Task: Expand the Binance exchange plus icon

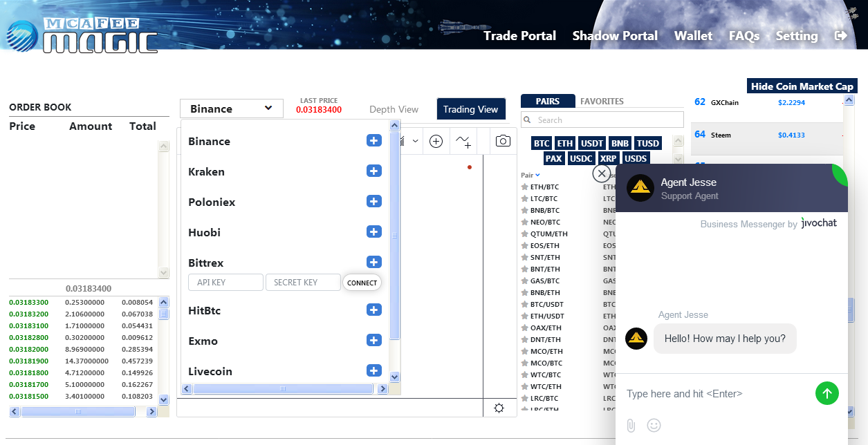Action: [374, 140]
